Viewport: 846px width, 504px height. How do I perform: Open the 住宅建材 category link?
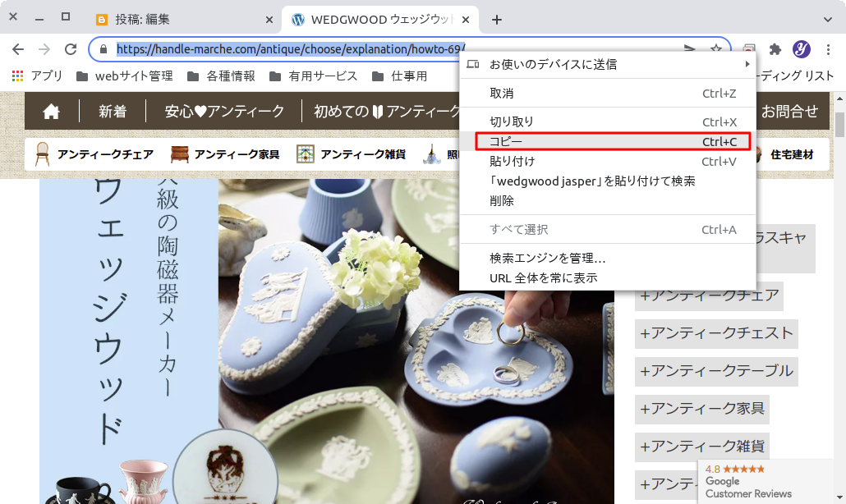tap(792, 154)
